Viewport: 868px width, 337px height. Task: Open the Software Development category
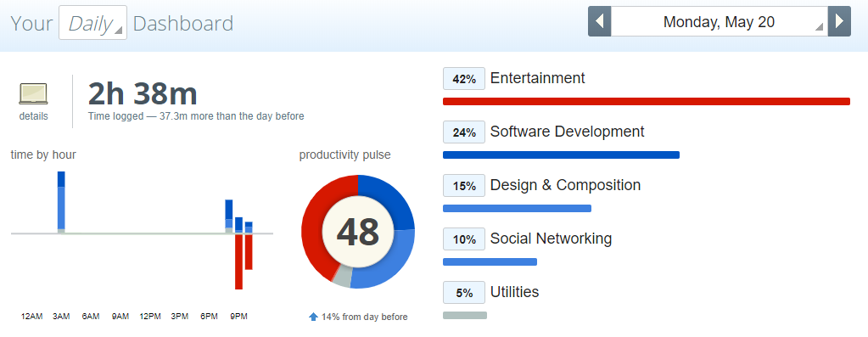coord(568,132)
